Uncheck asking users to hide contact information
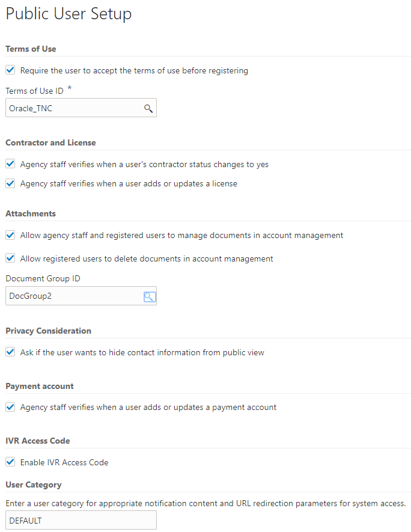This screenshot has height=532, width=411. coord(10,352)
